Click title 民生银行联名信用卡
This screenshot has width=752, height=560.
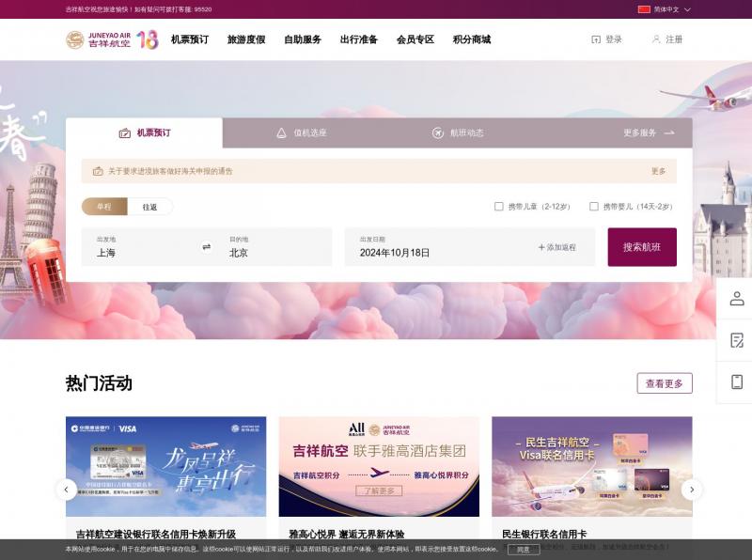pos(544,534)
